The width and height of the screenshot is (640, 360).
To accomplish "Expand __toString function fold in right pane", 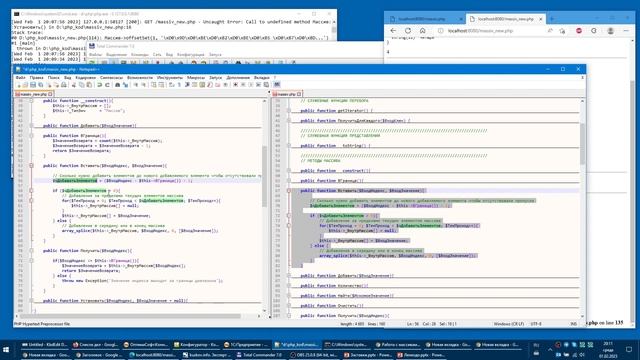I will (289, 145).
